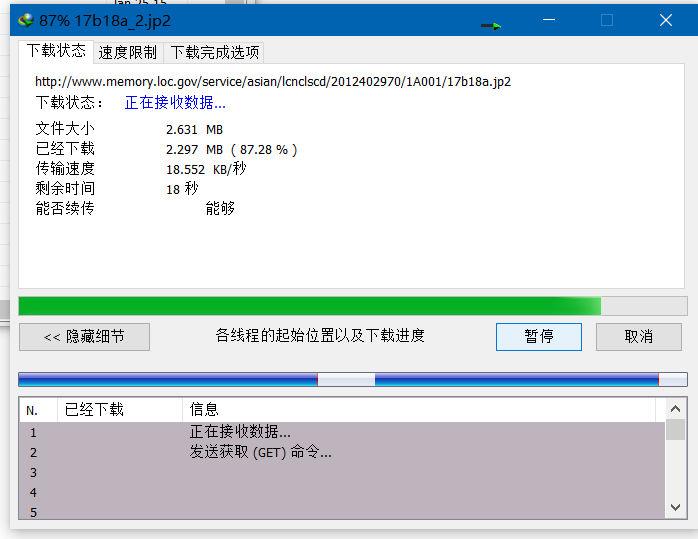Click the green overall download progress bar
This screenshot has height=539, width=698.
pyautogui.click(x=353, y=306)
